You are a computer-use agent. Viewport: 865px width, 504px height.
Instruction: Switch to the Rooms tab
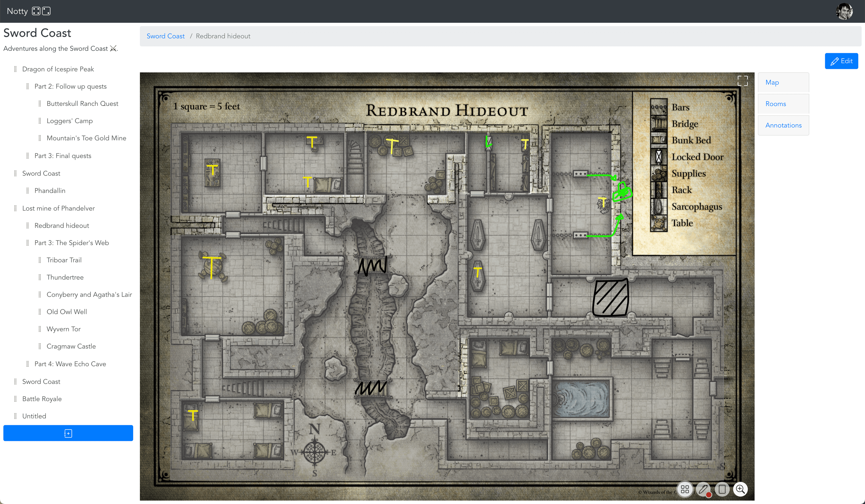click(x=783, y=104)
